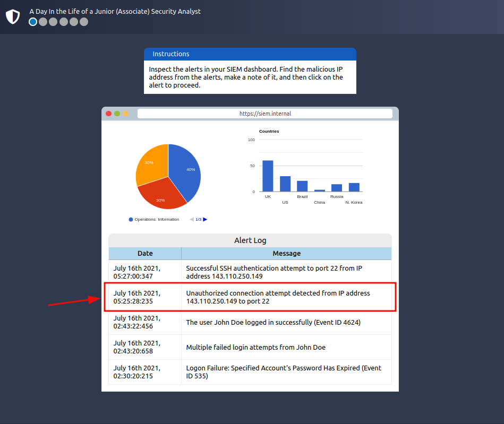Click the 1/3 chart page indicator
Screen dimensions: 504x424
(198, 219)
